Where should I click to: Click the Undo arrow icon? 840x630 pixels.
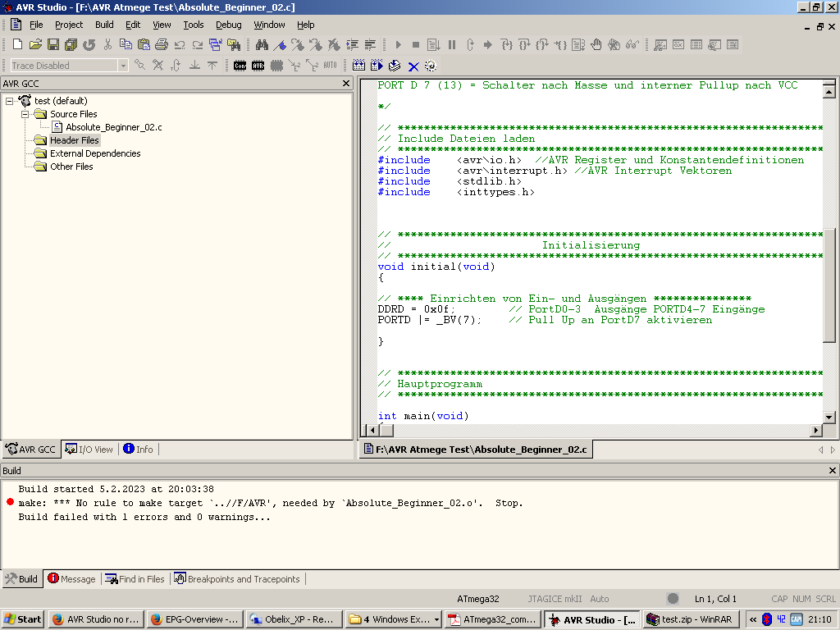point(180,44)
